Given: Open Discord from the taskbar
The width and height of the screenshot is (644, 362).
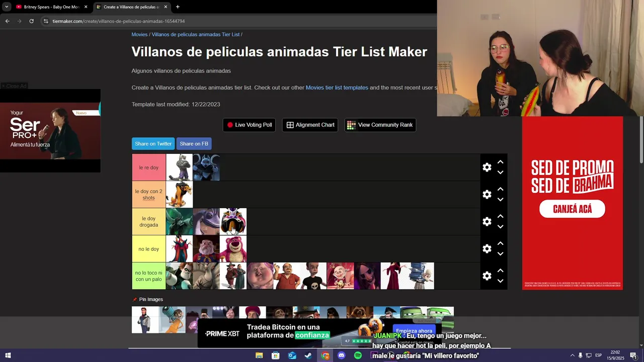Looking at the screenshot, I should [342, 355].
